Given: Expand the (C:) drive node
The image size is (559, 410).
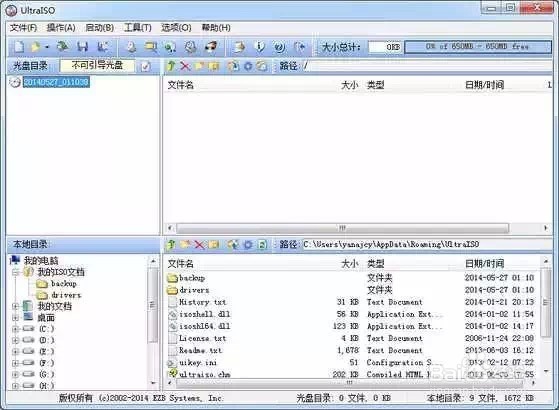Looking at the screenshot, I should [x=15, y=329].
